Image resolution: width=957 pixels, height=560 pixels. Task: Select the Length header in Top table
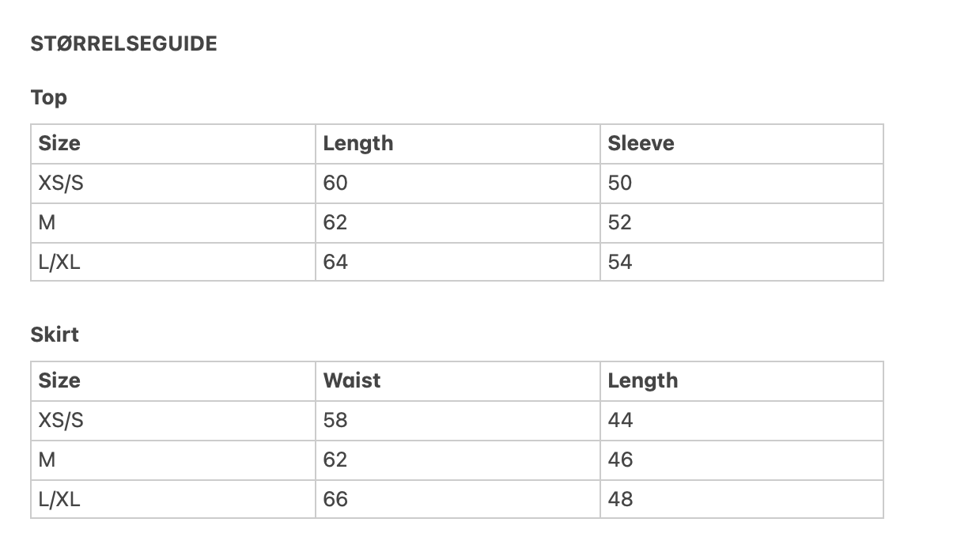tap(358, 143)
